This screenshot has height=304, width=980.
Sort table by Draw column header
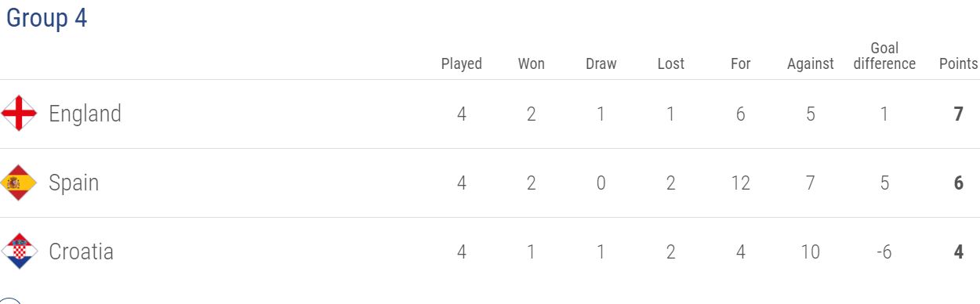(601, 63)
